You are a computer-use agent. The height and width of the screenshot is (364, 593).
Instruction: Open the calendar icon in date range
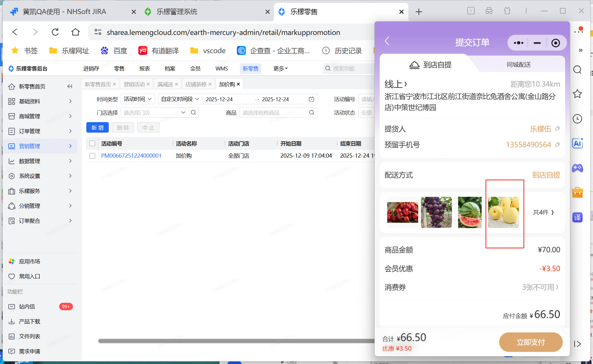(x=311, y=99)
